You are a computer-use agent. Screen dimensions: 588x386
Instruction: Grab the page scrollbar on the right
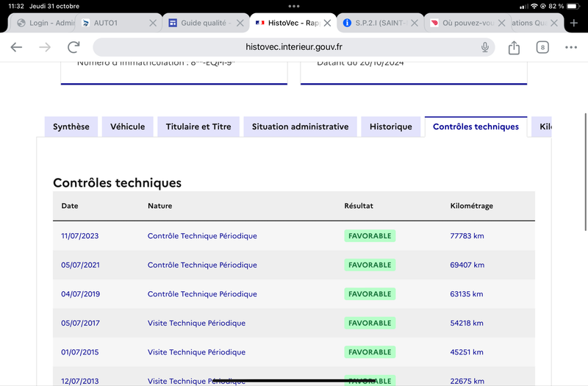pos(586,172)
